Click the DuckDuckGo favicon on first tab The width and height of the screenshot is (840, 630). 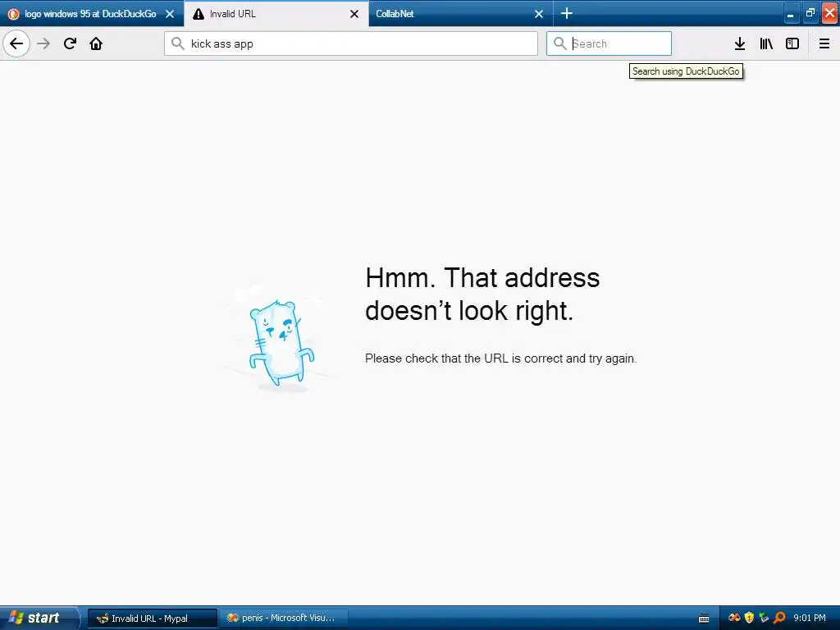point(14,14)
